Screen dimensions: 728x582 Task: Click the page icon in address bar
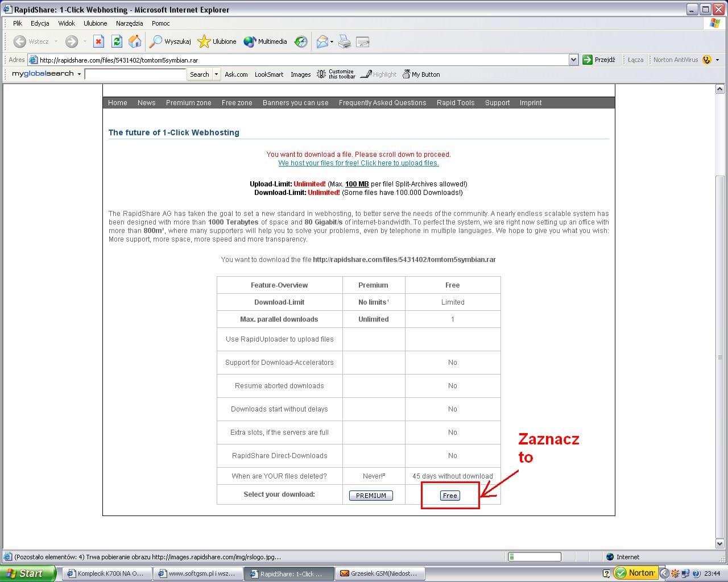point(34,60)
